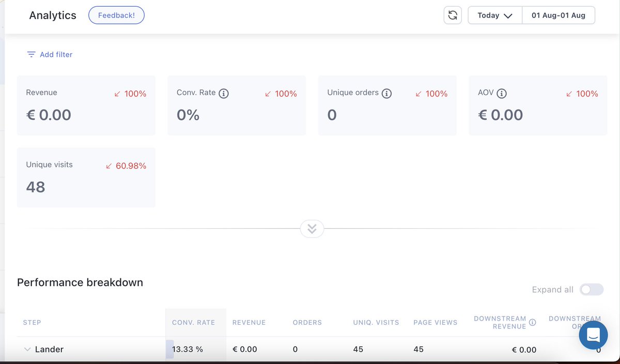Open the Today date range dropdown

coord(495,15)
